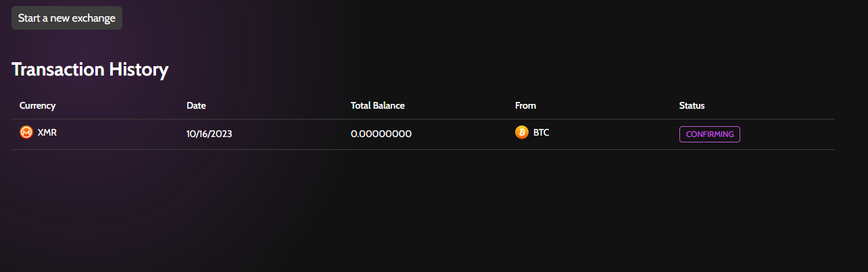Click the 10/16/2023 transaction date

click(209, 134)
